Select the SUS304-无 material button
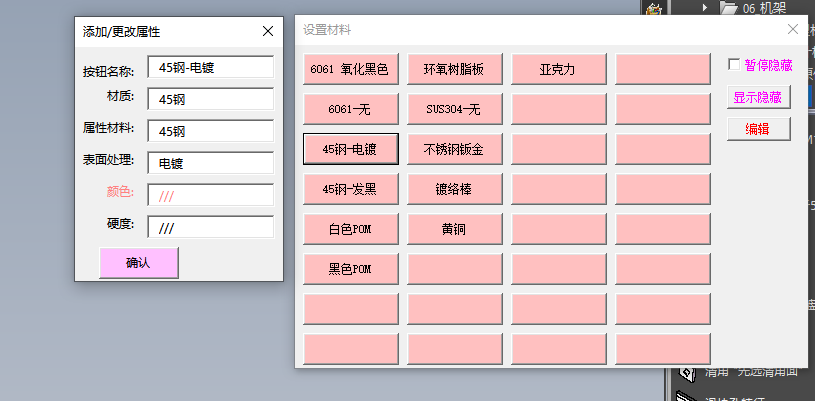The image size is (815, 401). (455, 109)
